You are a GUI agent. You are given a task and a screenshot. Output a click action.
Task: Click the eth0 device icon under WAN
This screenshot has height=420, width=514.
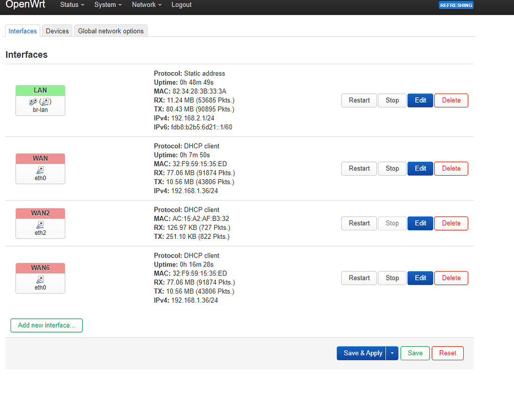tap(40, 170)
